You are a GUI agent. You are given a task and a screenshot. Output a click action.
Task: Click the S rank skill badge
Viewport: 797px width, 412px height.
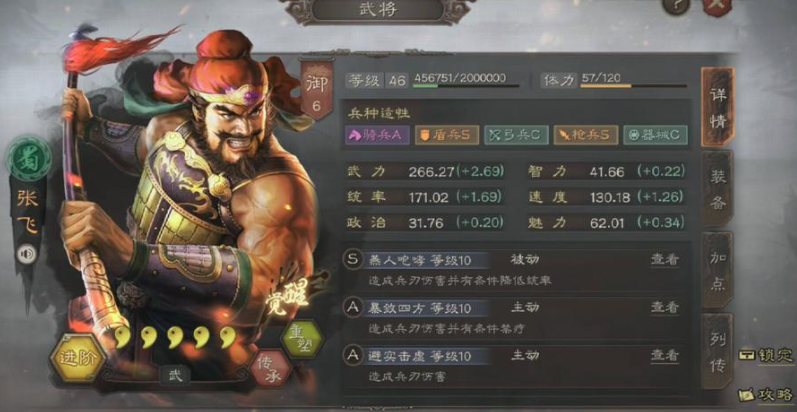point(352,260)
